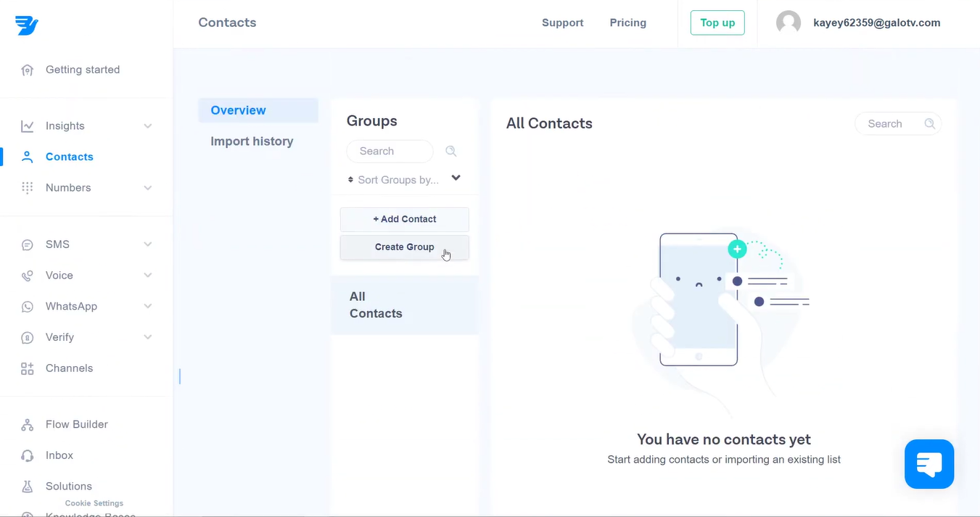Click the Flow Builder nodes icon
Viewport: 980px width, 517px height.
(x=28, y=425)
